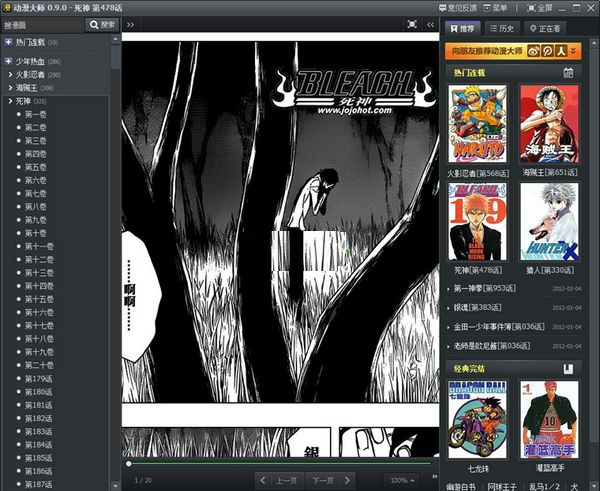
Task: Click 死神[第478话] caption
Action: [478, 270]
